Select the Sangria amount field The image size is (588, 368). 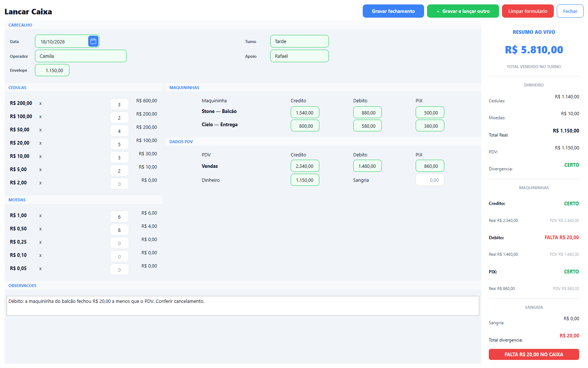tap(430, 180)
